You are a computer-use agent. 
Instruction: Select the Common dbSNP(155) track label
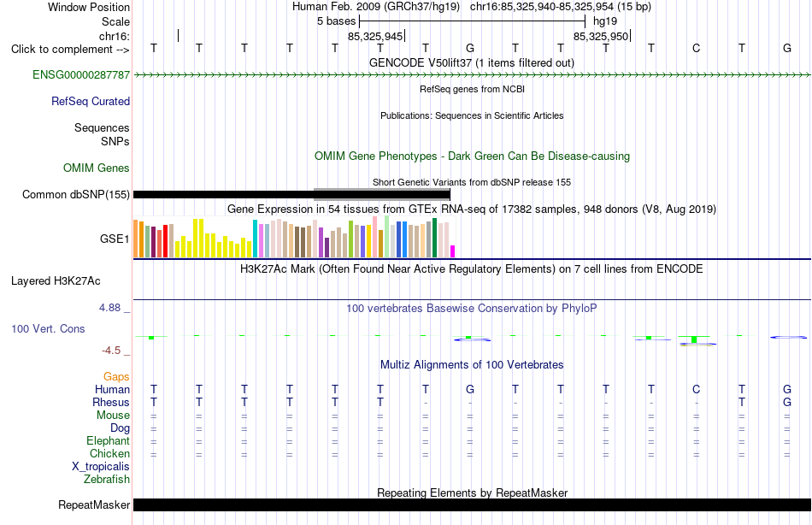tap(76, 194)
